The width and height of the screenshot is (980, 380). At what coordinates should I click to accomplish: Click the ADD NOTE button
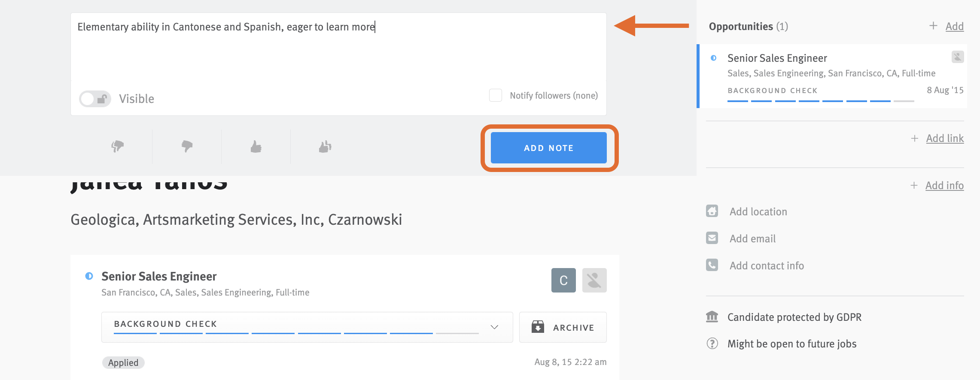point(548,148)
